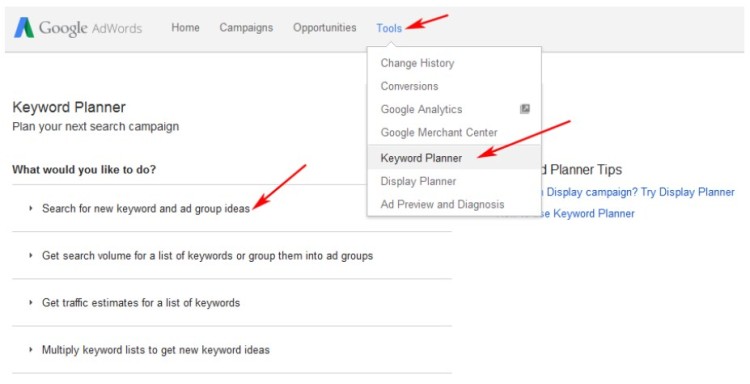Click the Keyword Planner page heading
This screenshot has width=750, height=384.
pyautogui.click(x=69, y=107)
